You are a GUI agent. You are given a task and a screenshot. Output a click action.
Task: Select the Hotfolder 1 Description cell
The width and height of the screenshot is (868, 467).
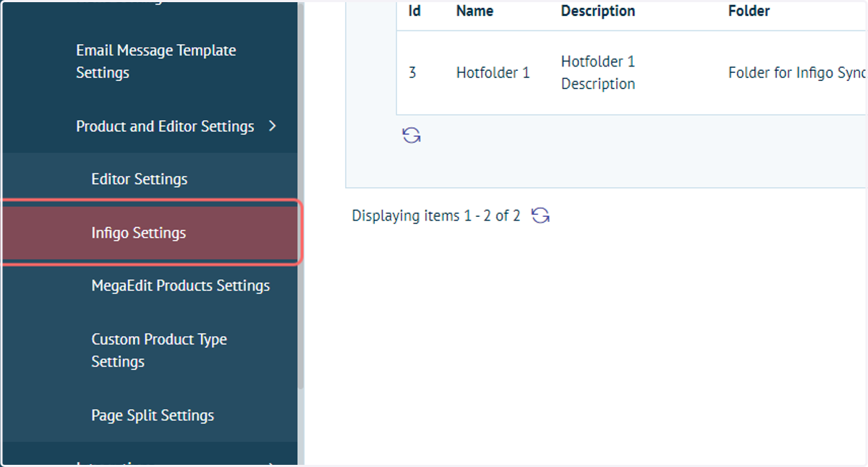[598, 72]
